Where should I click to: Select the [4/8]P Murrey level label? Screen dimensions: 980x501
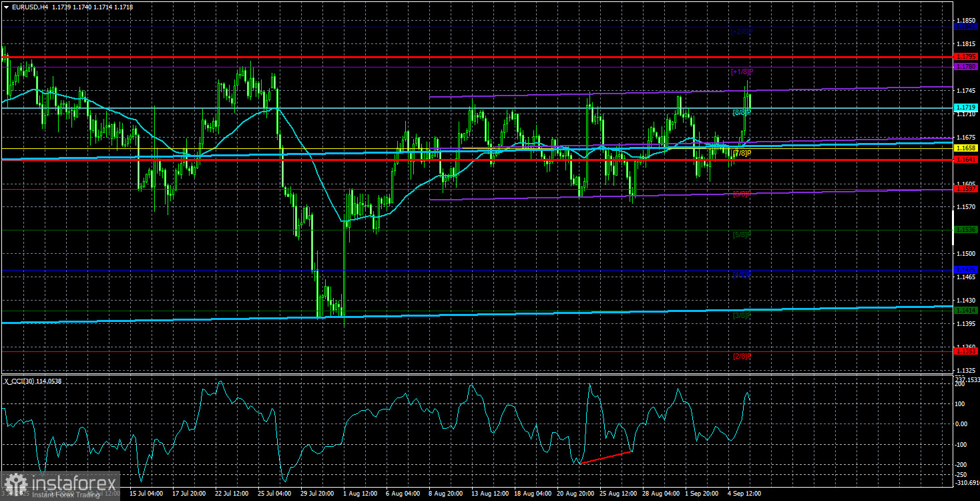742,275
